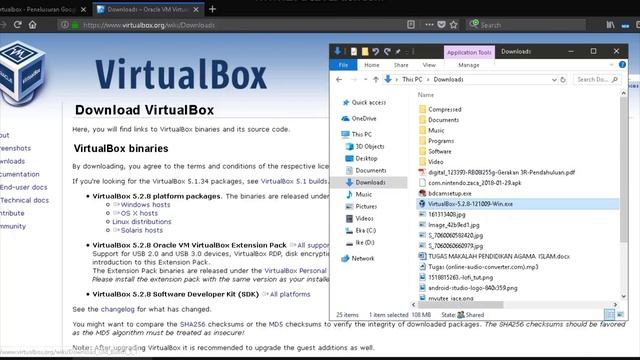Click the Search Downloads field
Viewport: 640px width, 360px height.
pos(596,80)
